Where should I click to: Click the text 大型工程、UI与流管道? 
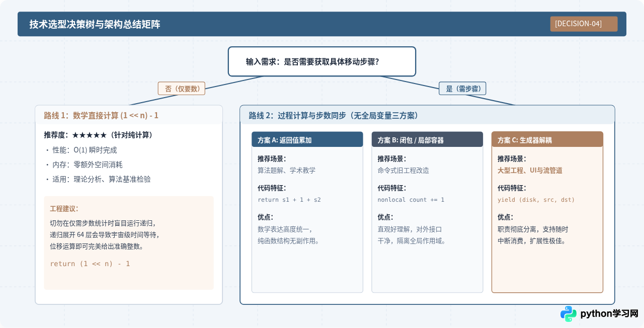(530, 170)
